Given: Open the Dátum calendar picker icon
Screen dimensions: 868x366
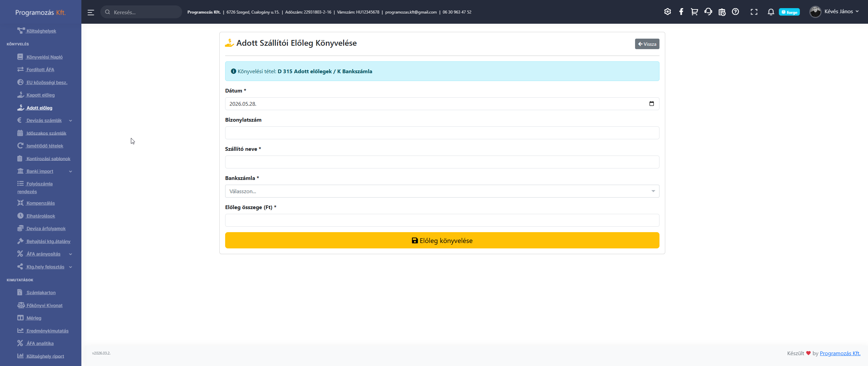Looking at the screenshot, I should coord(651,104).
